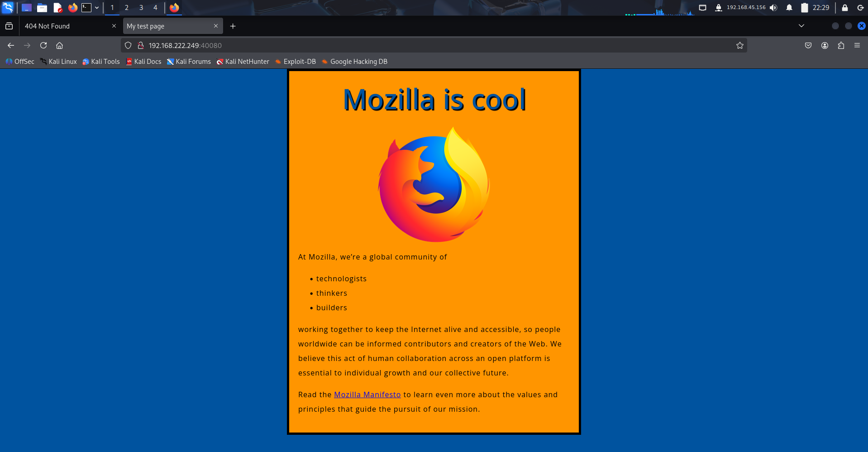
Task: Open a new browser tab
Action: point(233,26)
